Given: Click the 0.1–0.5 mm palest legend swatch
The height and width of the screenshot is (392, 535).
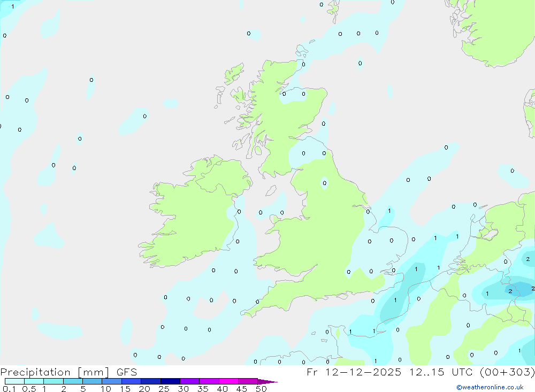Looking at the screenshot, I should pyautogui.click(x=14, y=381).
